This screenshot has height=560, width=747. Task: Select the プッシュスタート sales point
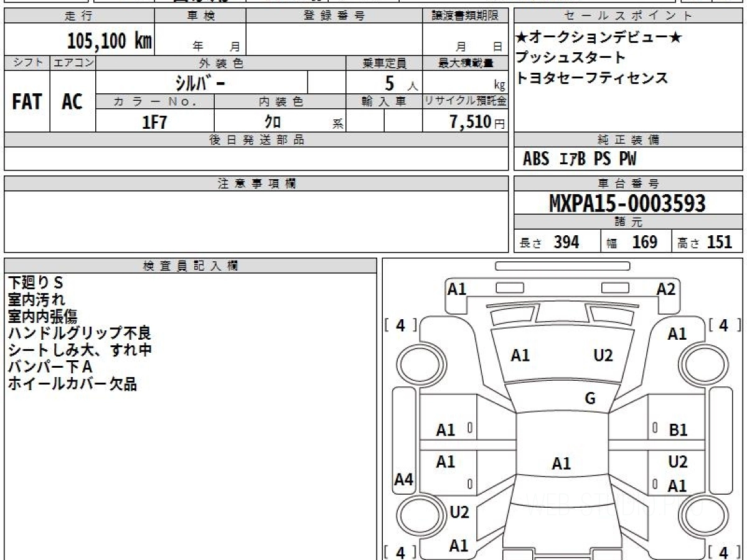pos(571,58)
